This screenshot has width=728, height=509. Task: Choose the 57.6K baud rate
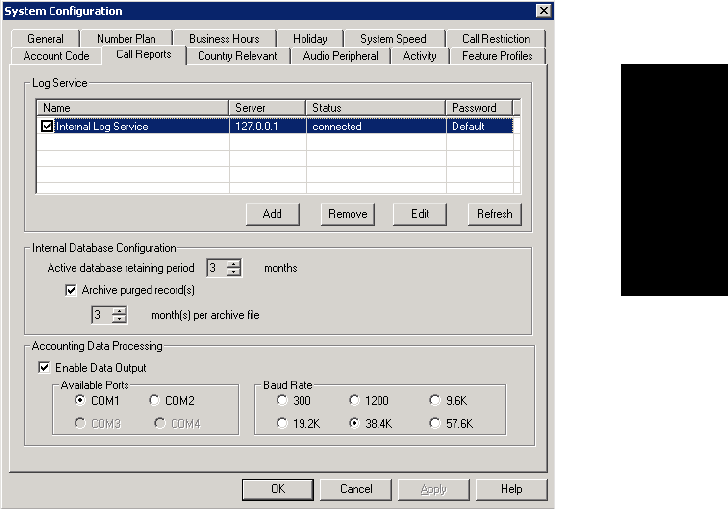(435, 424)
